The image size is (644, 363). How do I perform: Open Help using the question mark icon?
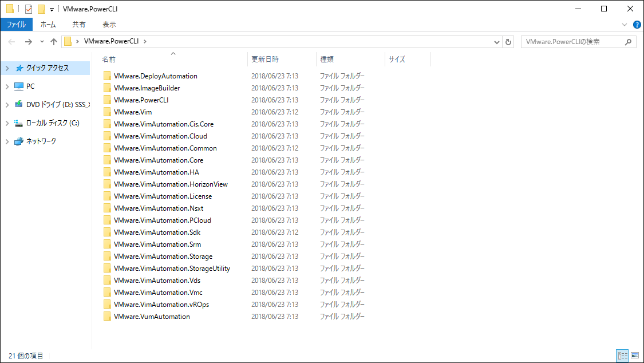tap(636, 24)
